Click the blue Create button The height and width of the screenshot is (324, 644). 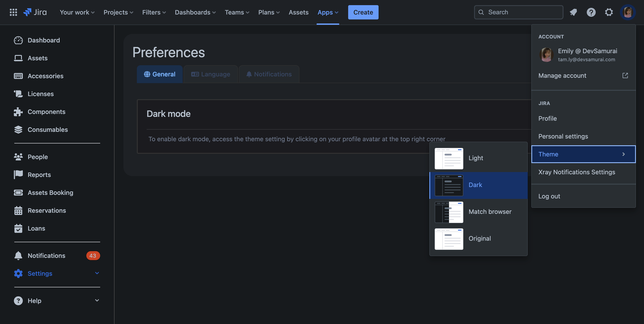pos(363,12)
